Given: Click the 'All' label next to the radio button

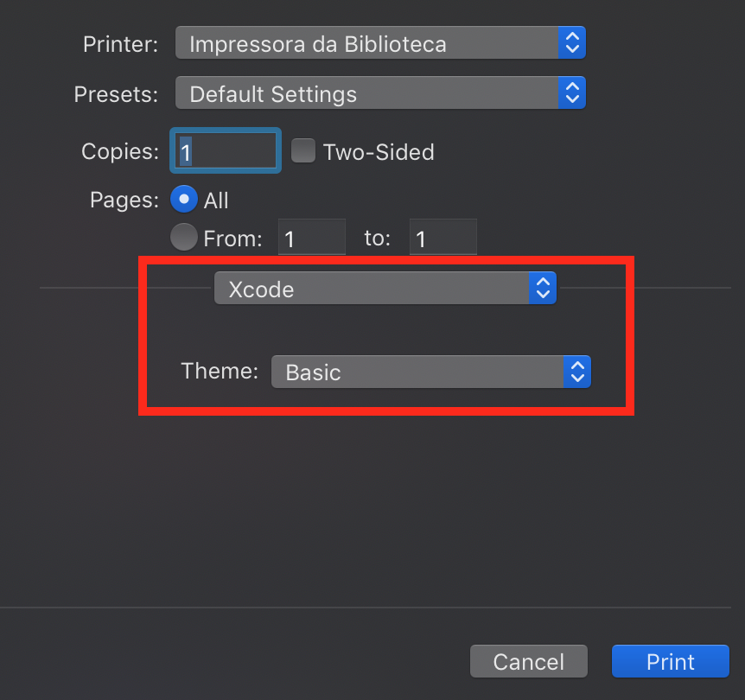Looking at the screenshot, I should coord(216,200).
